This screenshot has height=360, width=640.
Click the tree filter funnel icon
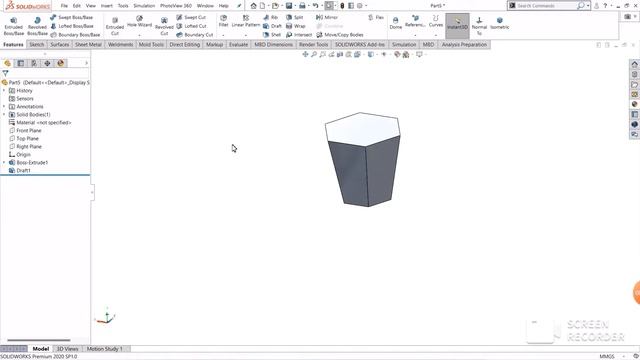[5, 73]
